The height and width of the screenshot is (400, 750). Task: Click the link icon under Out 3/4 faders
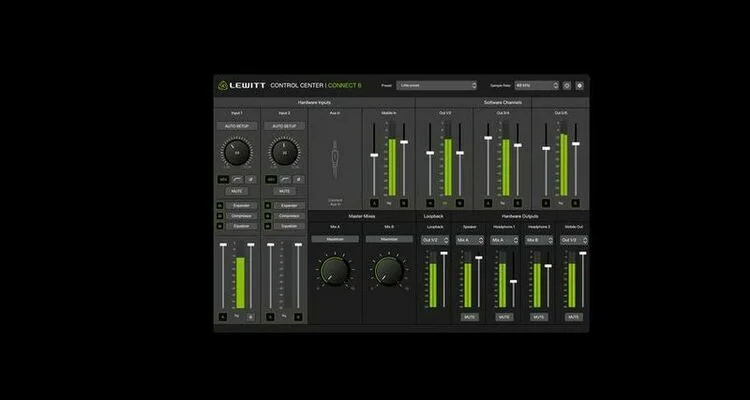pos(503,203)
